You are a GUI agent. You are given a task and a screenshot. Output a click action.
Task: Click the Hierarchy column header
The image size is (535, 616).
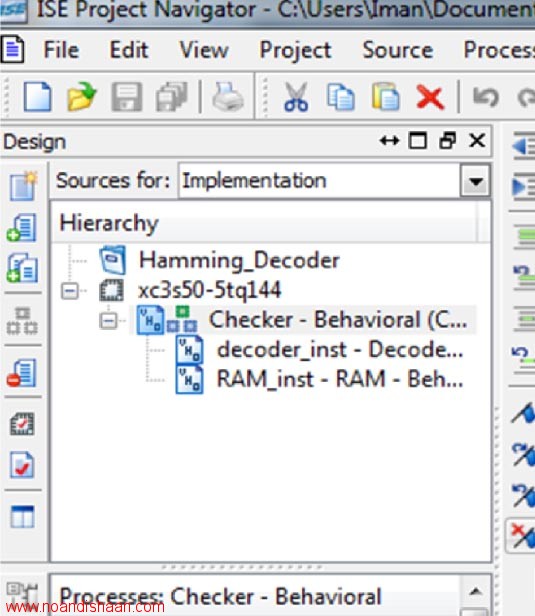pyautogui.click(x=264, y=223)
